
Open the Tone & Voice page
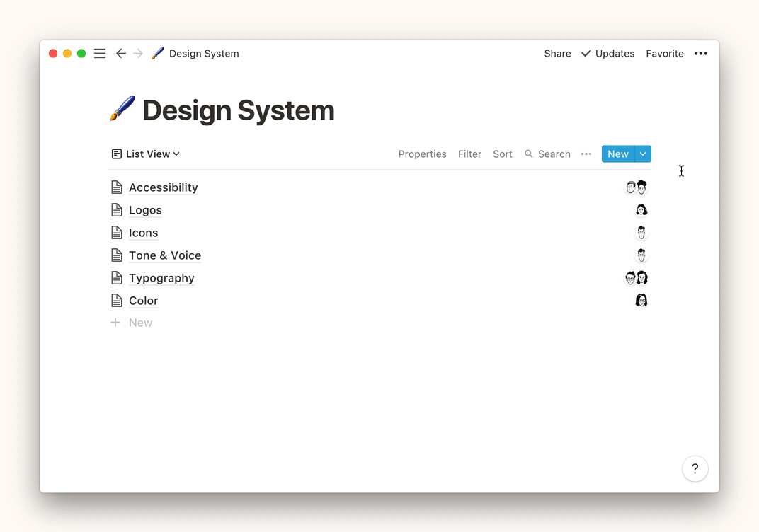(165, 255)
